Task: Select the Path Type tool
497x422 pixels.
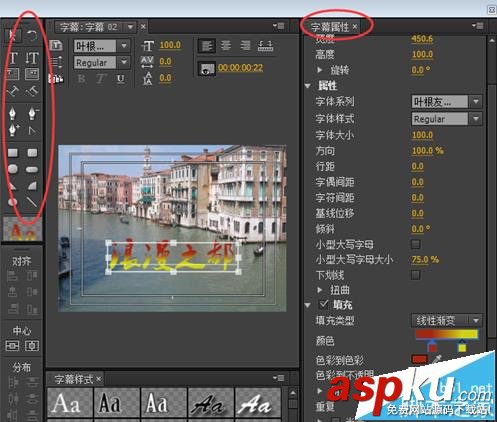Action: click(x=13, y=91)
